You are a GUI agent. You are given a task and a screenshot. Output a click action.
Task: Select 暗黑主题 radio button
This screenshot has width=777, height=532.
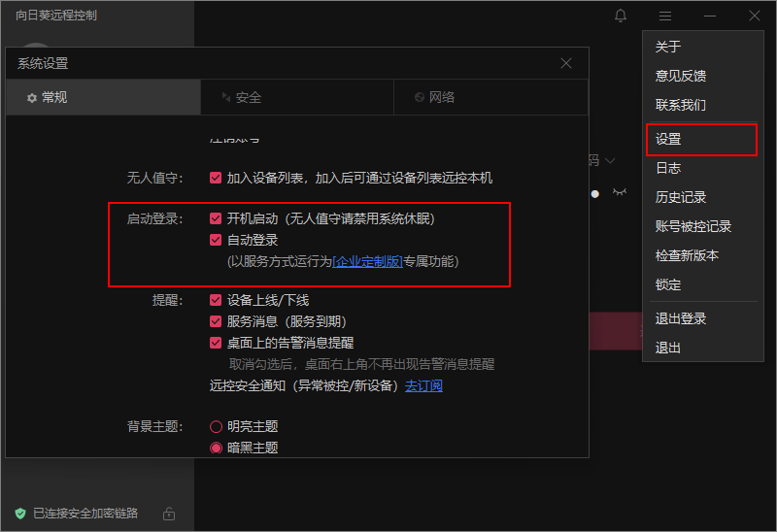click(216, 448)
